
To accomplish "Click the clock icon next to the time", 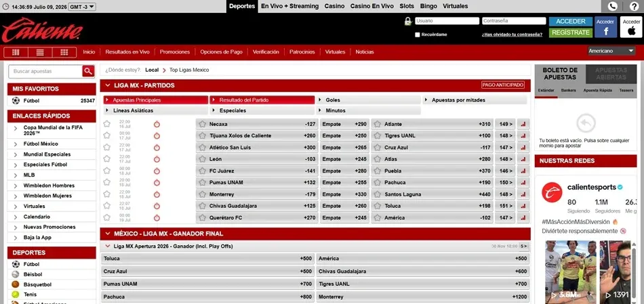I will pyautogui.click(x=5, y=7).
